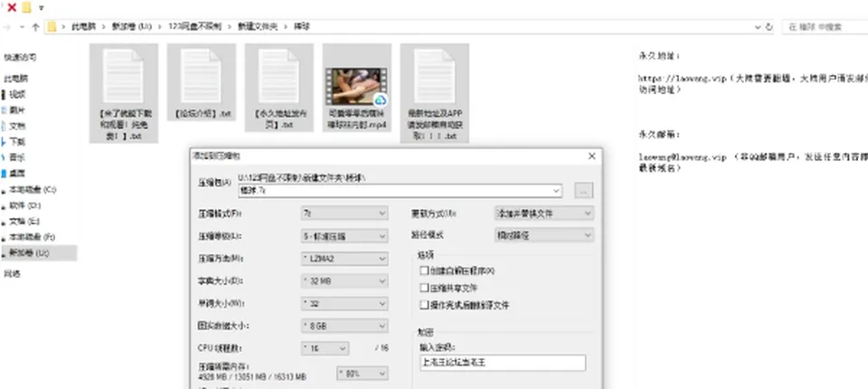Select 123网盘不限制 in the address breadcrumb
The image size is (868, 389).
pyautogui.click(x=193, y=26)
